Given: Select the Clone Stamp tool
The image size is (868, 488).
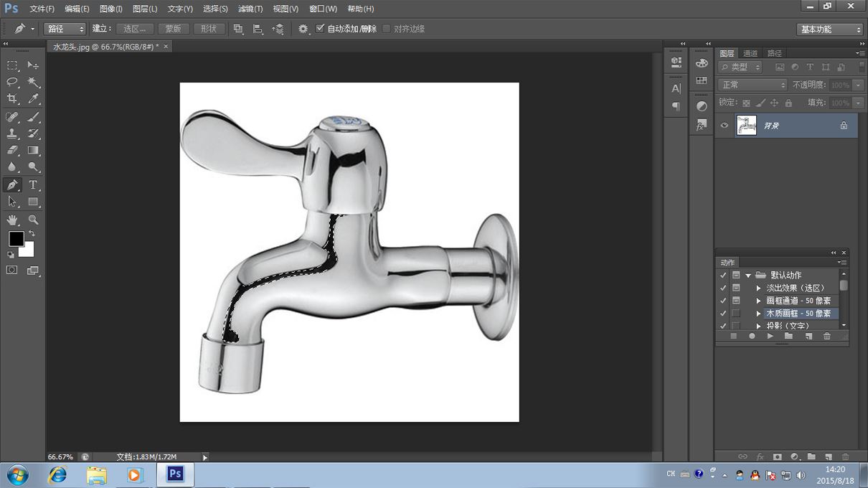Looking at the screenshot, I should click(x=12, y=133).
